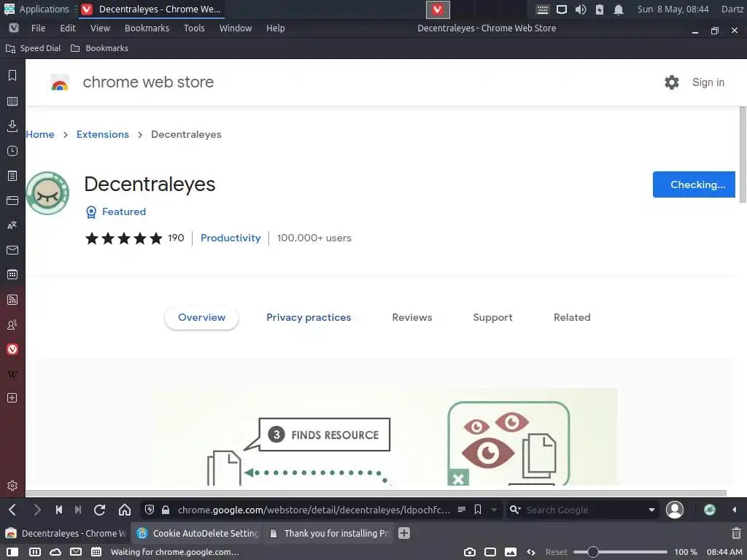Open the tracker blocker shield menu
Screen dimensions: 747x560
[x=149, y=510]
